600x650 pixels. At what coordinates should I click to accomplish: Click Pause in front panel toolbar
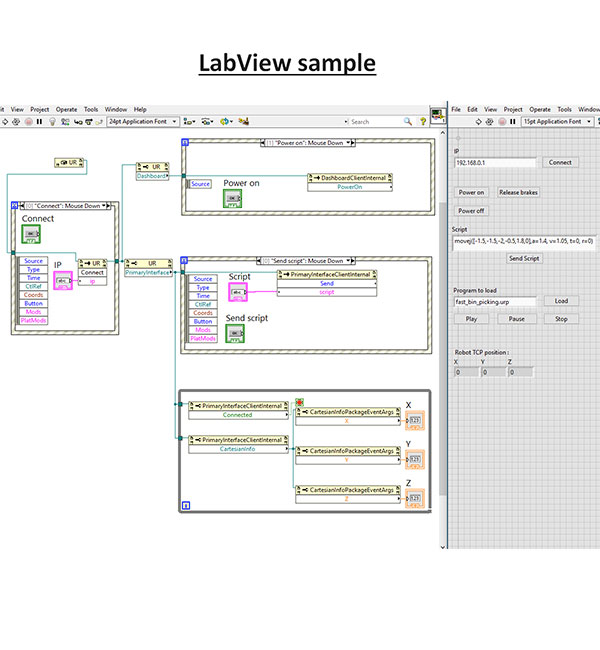click(513, 121)
